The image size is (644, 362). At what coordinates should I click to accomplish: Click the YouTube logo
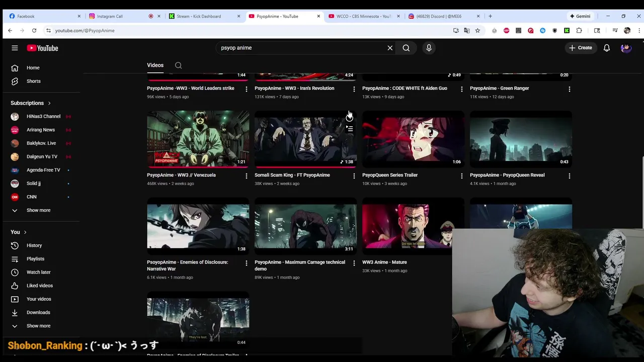tap(43, 48)
